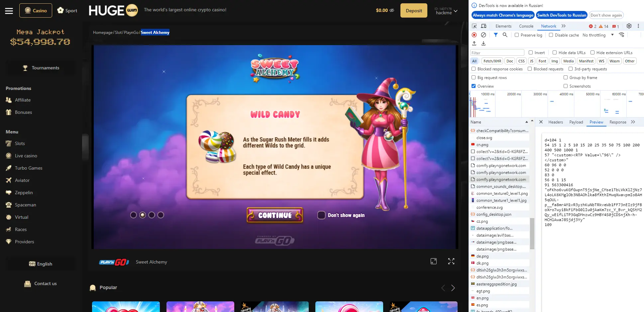Image resolution: width=644 pixels, height=312 pixels.
Task: Tick Don't show again in the game
Action: tap(321, 215)
